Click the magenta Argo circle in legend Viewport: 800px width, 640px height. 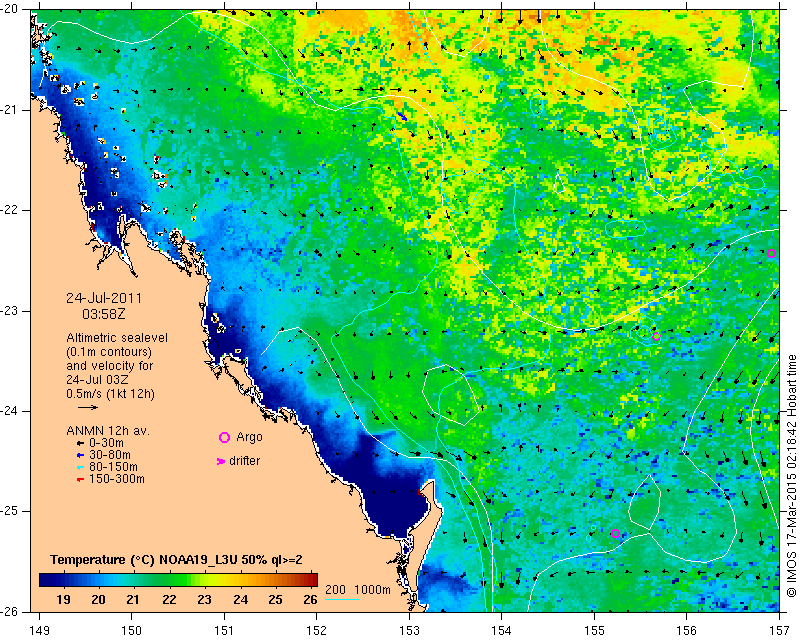(224, 437)
